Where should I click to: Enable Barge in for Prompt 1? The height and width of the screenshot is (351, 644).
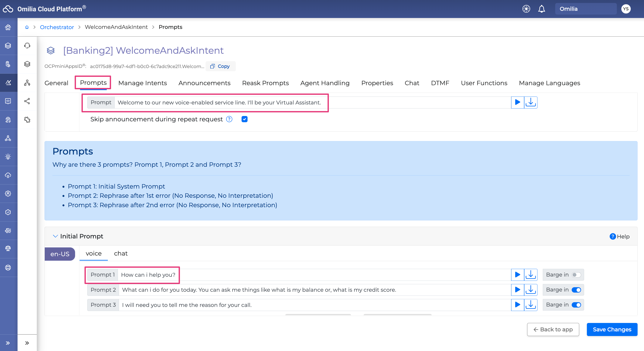pos(576,275)
